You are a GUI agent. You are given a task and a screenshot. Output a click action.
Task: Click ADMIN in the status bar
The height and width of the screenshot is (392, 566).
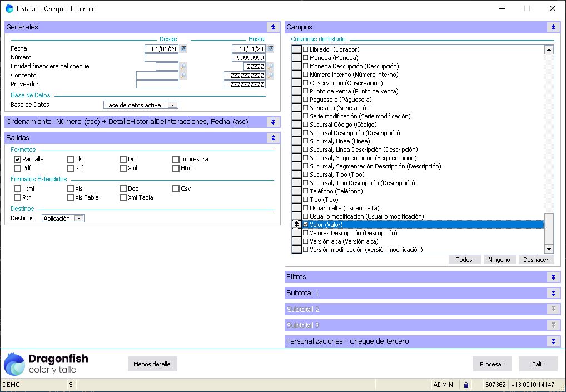tap(443, 384)
